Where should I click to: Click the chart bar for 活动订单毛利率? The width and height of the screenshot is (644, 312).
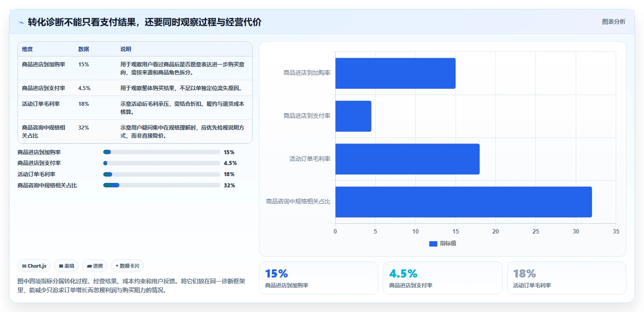pos(407,159)
